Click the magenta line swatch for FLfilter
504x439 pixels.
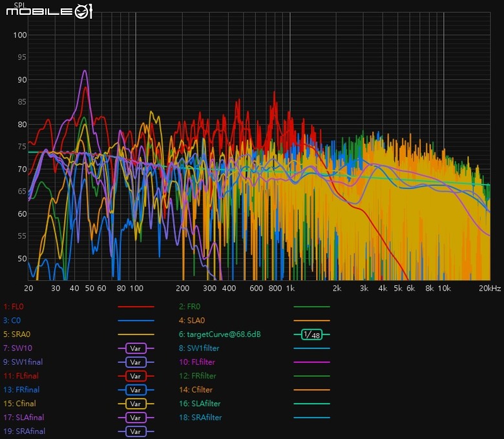[x=311, y=363]
